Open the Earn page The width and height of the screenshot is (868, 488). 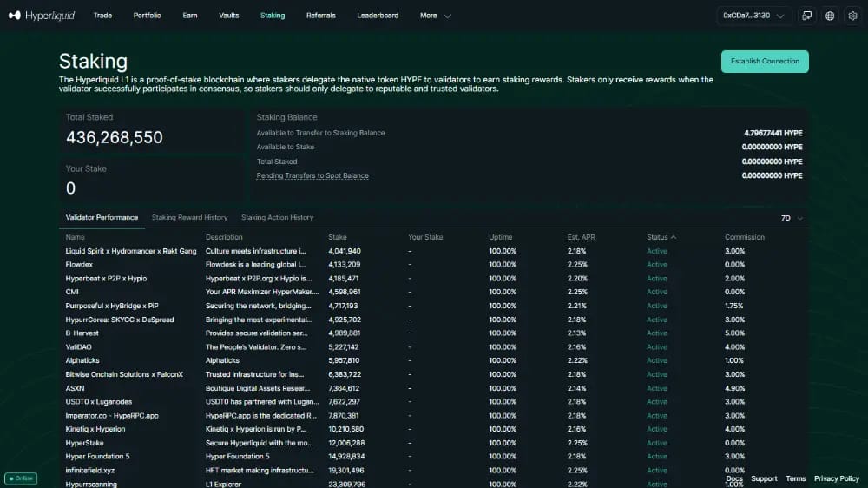(190, 16)
